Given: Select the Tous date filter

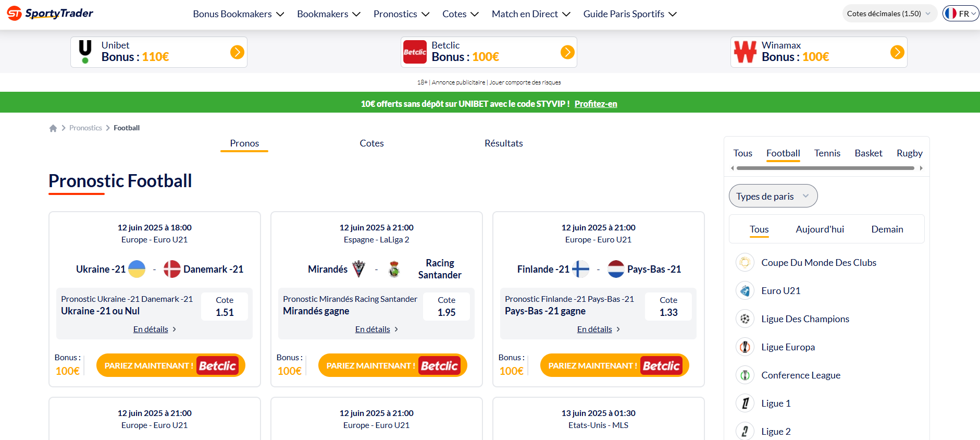Looking at the screenshot, I should coord(759,229).
